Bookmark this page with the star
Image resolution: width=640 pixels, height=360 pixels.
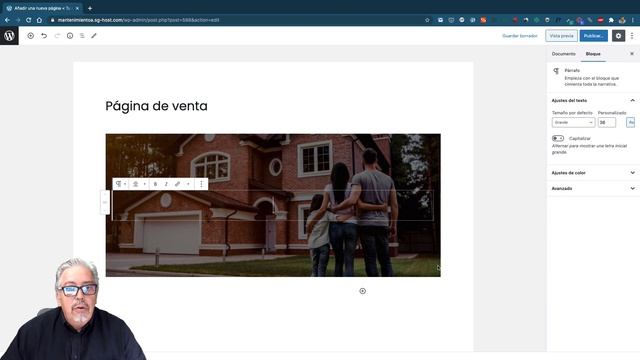427,20
